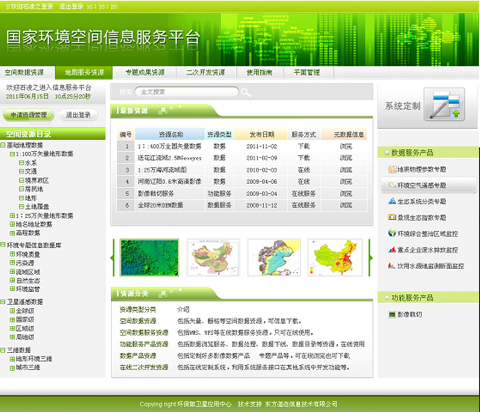
Task: Click 浏览 link for 影像裁切服务 row
Action: click(x=346, y=194)
